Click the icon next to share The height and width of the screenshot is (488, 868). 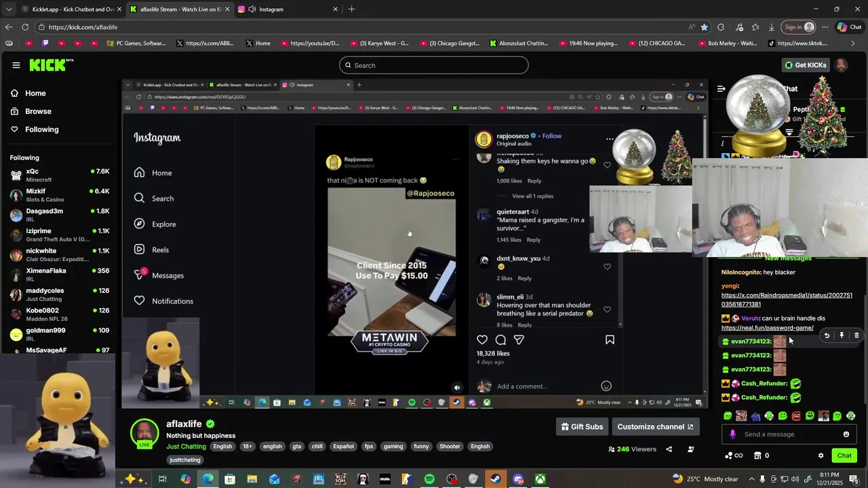[691, 449]
